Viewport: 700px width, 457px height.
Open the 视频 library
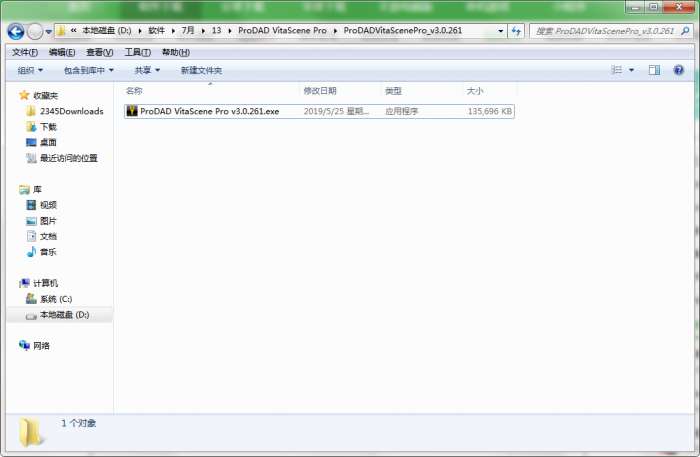[x=48, y=205]
